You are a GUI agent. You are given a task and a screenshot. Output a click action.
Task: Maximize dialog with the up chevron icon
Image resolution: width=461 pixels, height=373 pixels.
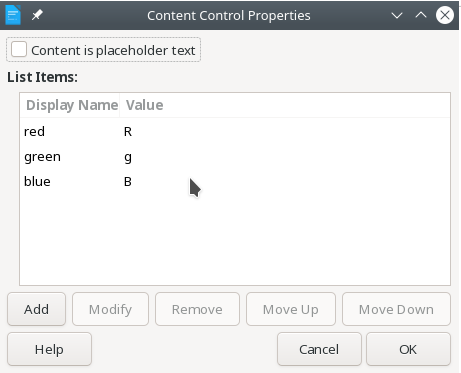(x=421, y=15)
